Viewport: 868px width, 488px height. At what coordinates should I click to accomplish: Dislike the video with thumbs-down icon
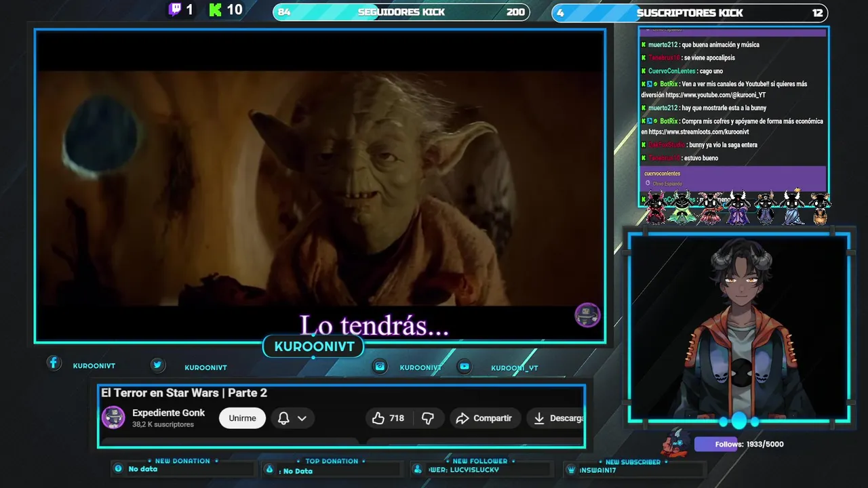(x=428, y=418)
